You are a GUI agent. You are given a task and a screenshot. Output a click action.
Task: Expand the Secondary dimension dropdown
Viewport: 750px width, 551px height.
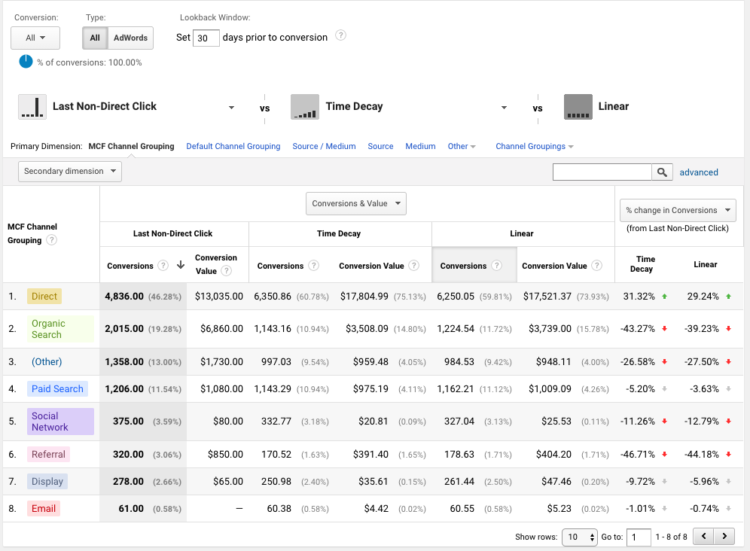[69, 171]
